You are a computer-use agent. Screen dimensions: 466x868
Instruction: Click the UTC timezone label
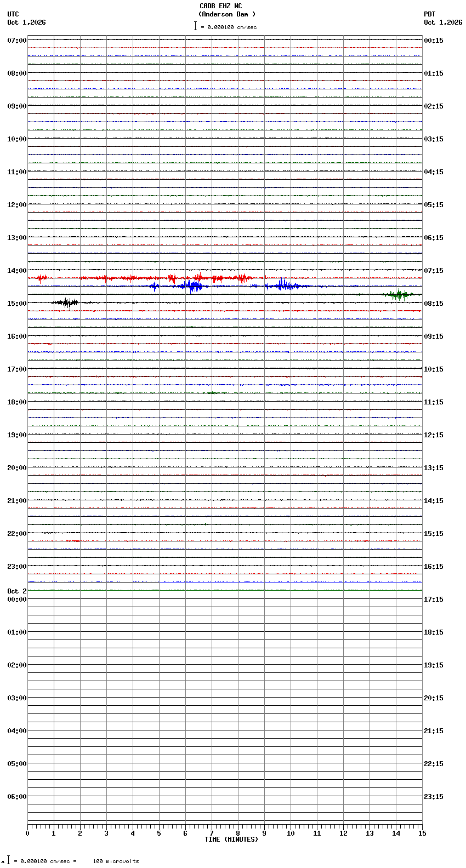point(13,14)
